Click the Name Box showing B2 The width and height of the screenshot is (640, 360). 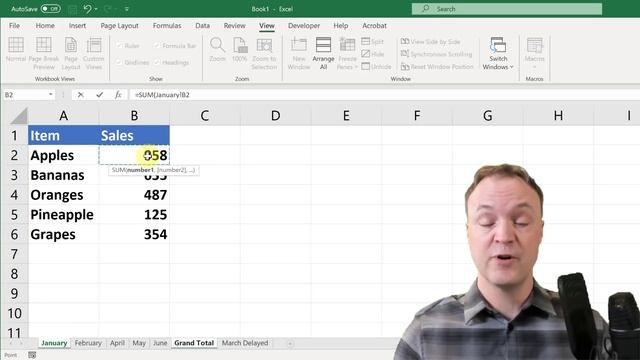click(25, 95)
